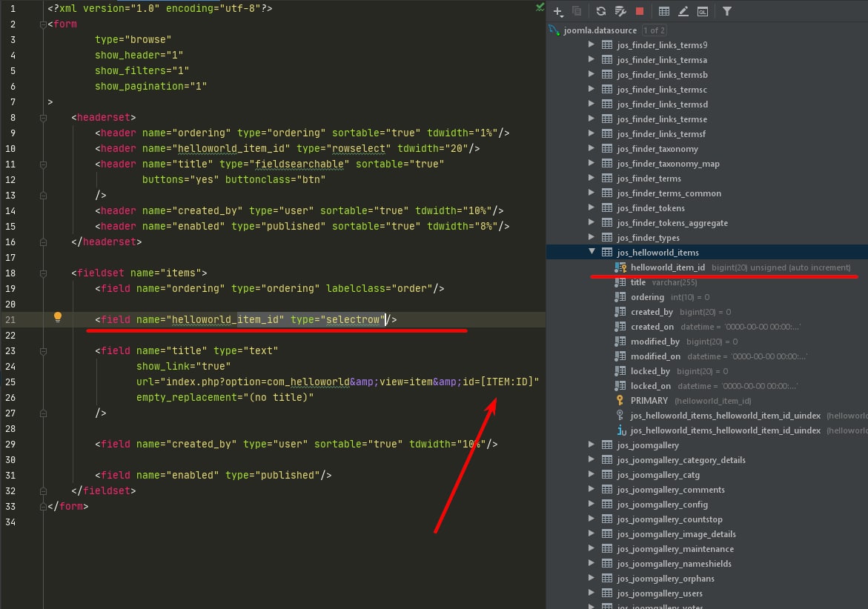Click the yellow lightbulb intention icon

58,317
